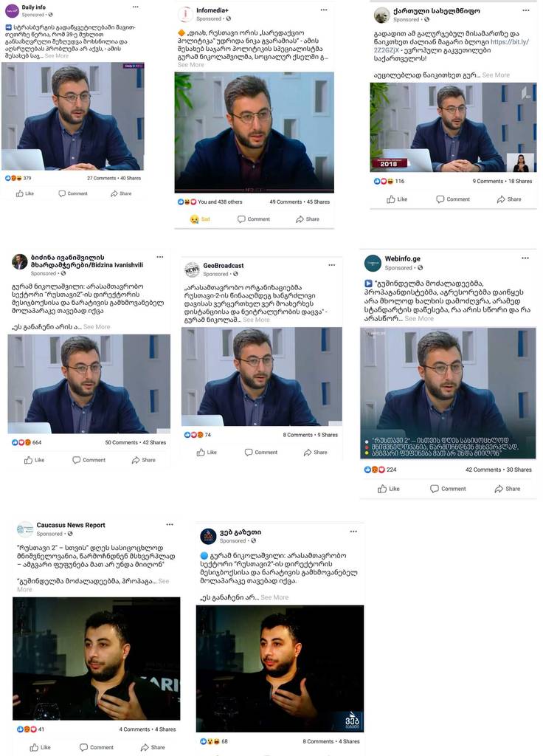
Task: Expand See More on Infomedia+ post text
Action: [191, 65]
